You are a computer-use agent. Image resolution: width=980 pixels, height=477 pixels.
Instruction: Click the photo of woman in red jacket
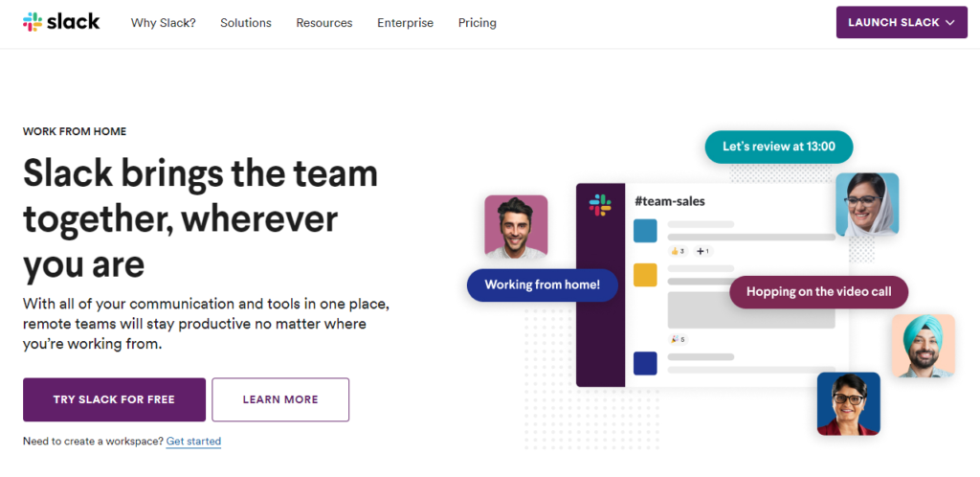(x=849, y=404)
